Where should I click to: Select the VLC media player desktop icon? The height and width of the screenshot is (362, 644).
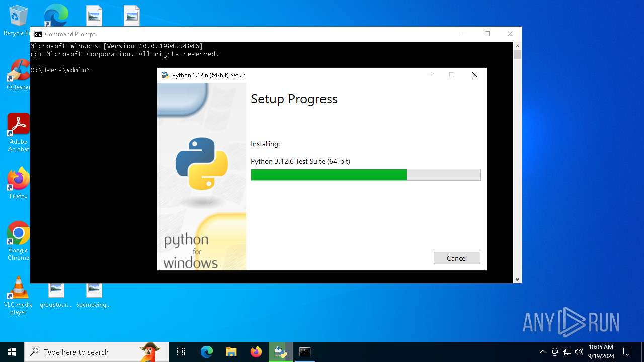coord(18,296)
